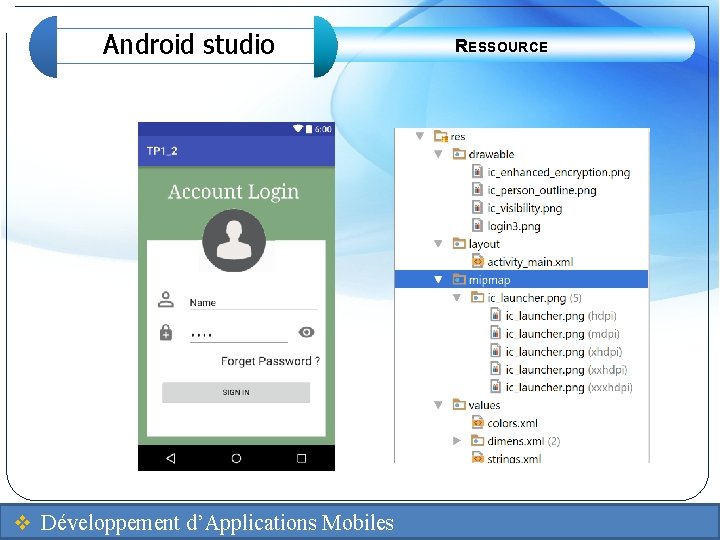Viewport: 720px width, 540px height.
Task: Select the highlighted mipmap row label
Action: pos(489,280)
